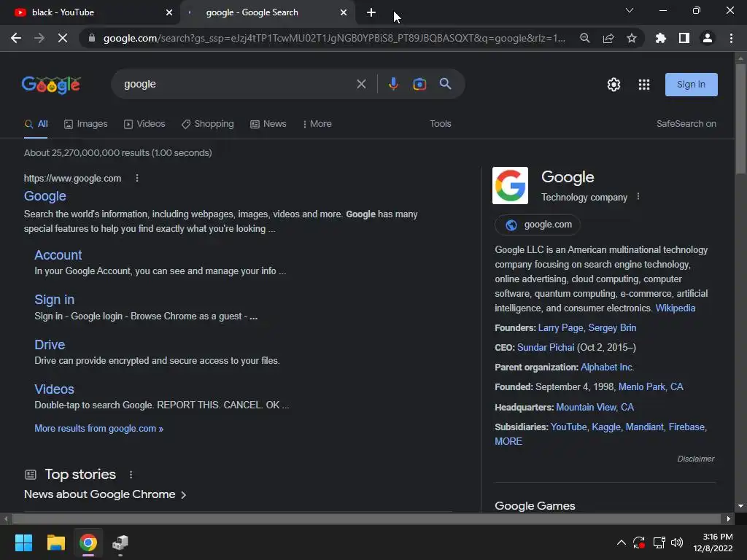This screenshot has width=747, height=560.
Task: Open Sundar Pichai CEO link
Action: 546,348
